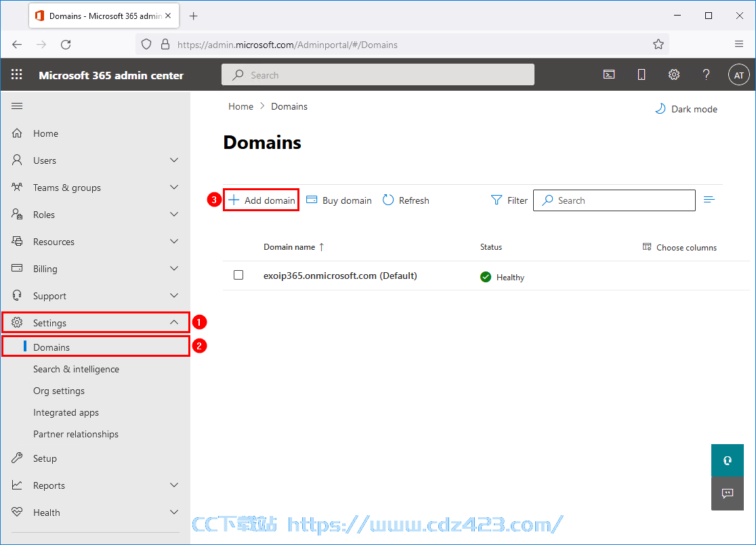
Task: Click the Add domain button
Action: coord(261,200)
